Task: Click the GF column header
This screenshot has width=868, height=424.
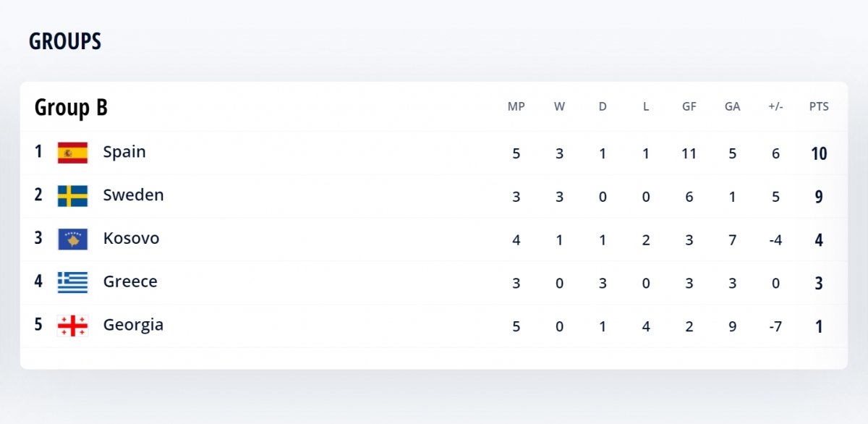Action: 689,107
